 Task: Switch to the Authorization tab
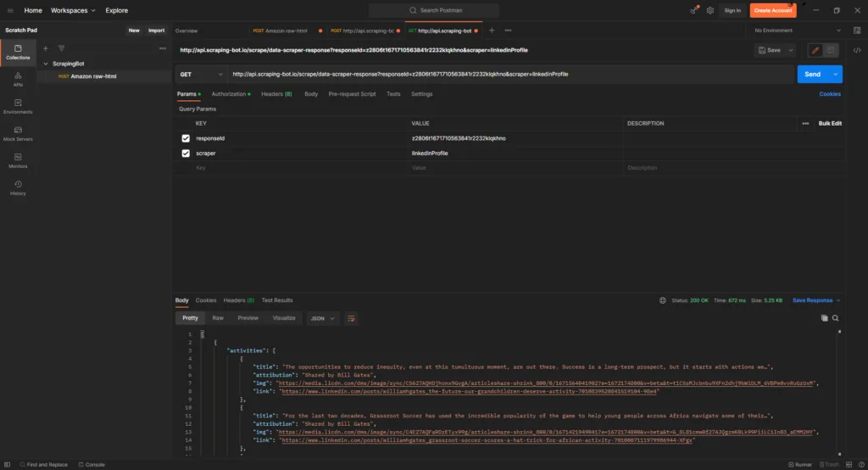230,94
